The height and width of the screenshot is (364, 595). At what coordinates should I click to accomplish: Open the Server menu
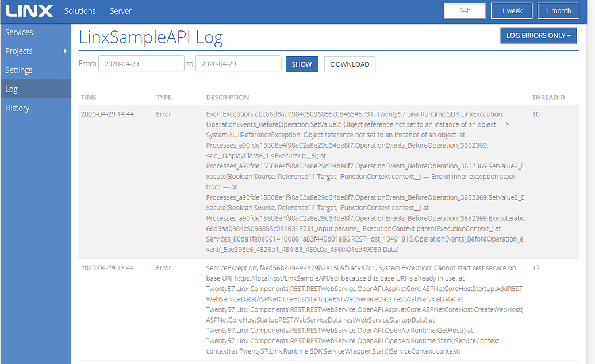click(121, 11)
